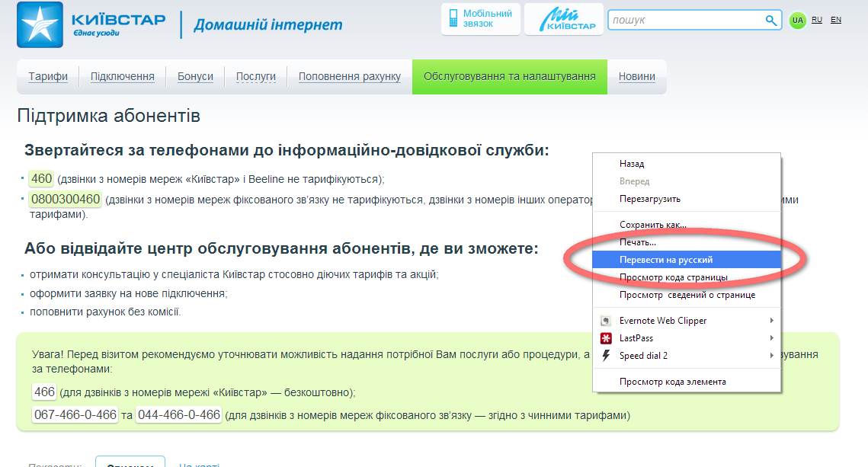
Task: Click Перевести на русский menu item
Action: [x=687, y=260]
